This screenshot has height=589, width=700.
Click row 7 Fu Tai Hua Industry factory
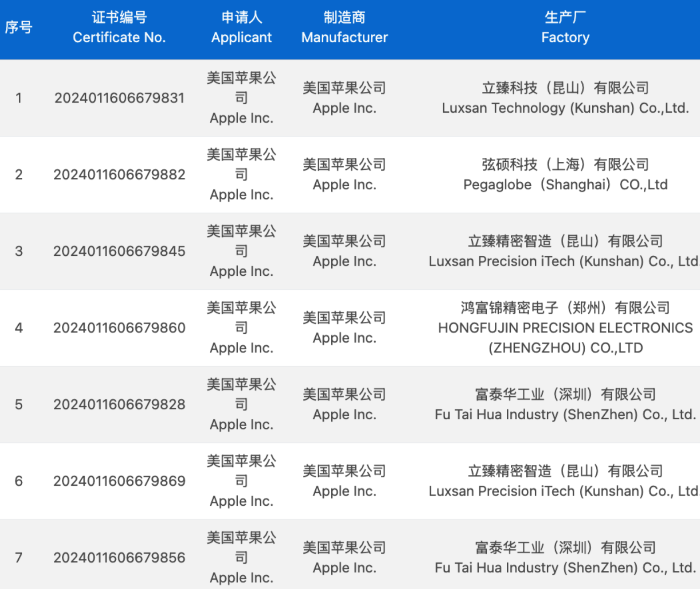[x=566, y=558]
